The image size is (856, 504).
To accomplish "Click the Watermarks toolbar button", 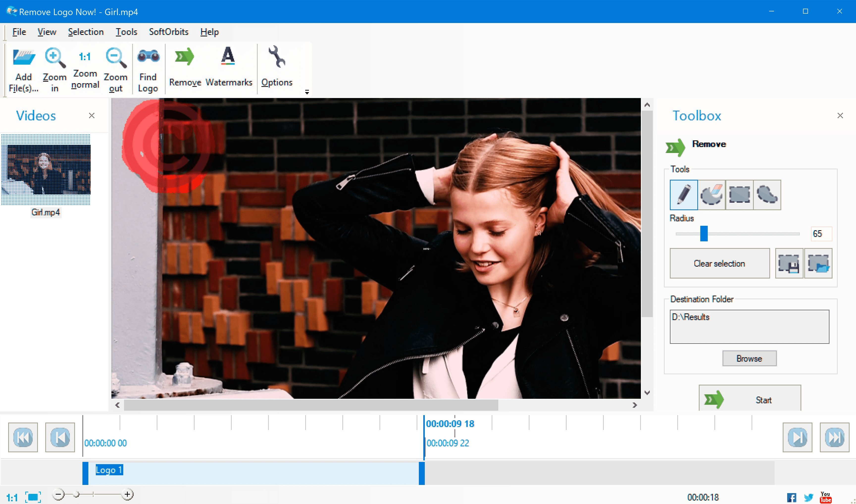I will (x=228, y=67).
